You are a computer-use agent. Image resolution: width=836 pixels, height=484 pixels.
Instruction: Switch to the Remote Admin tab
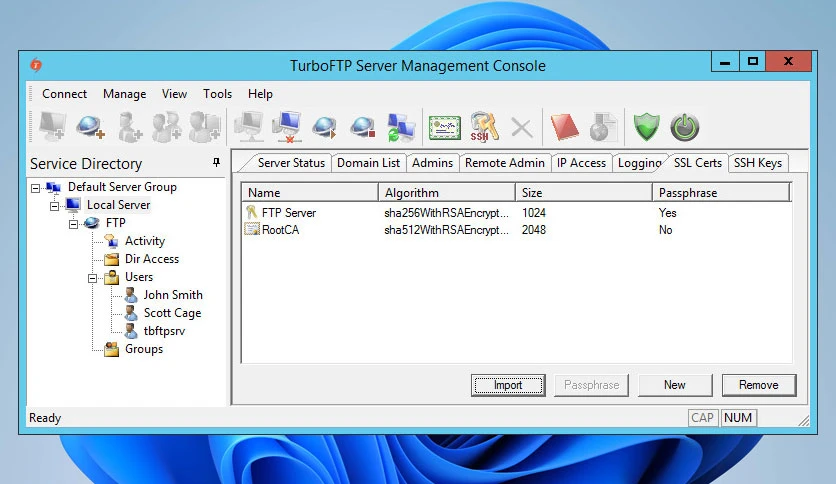(505, 163)
